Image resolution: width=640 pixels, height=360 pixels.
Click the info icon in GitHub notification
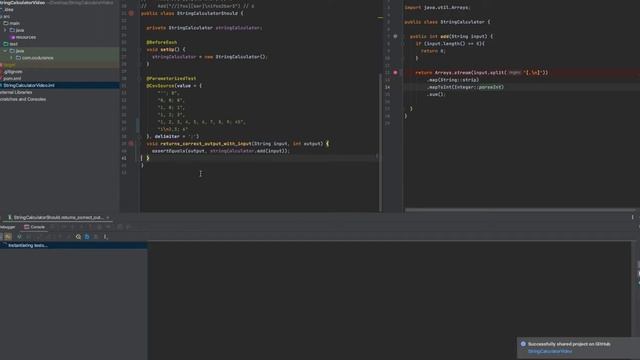point(523,344)
